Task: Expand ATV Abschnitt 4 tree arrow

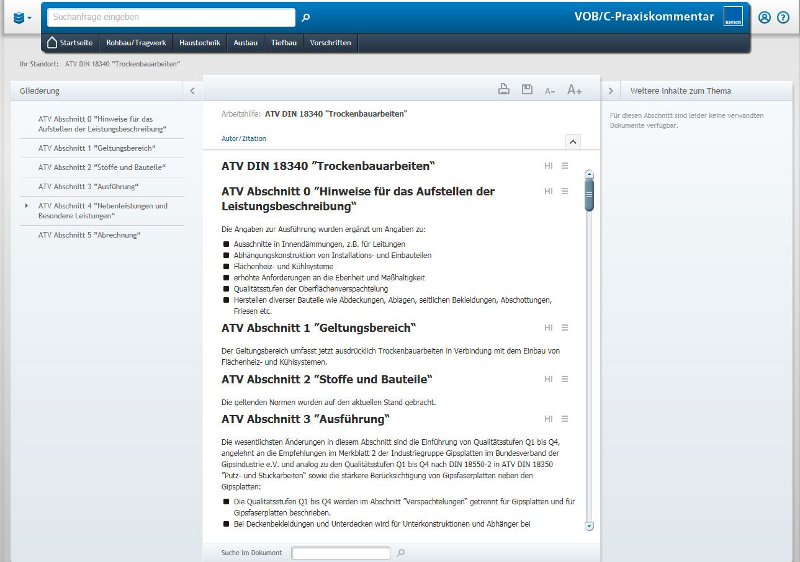Action: click(27, 206)
